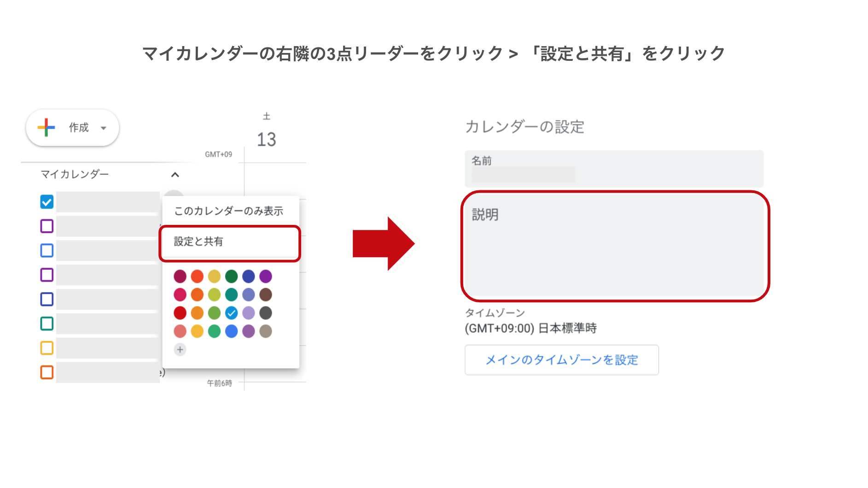Screen dimensions: 868x488
Task: Check the first purple calendar checkbox
Action: point(47,226)
